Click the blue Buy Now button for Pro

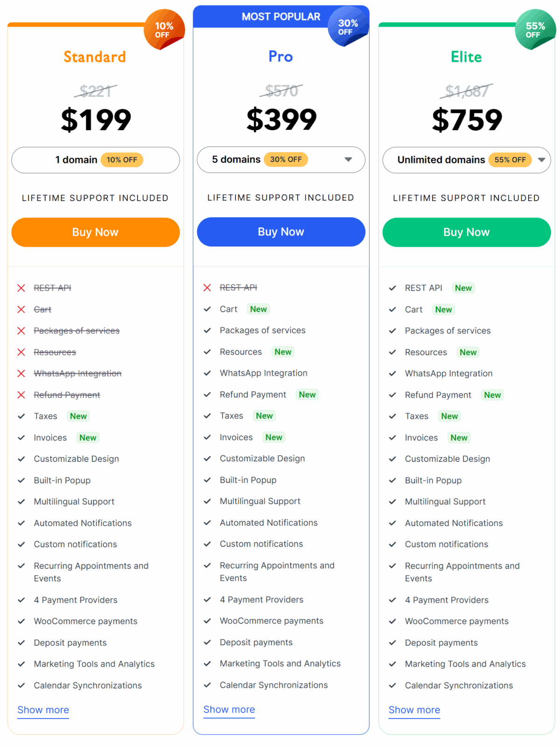pos(281,232)
